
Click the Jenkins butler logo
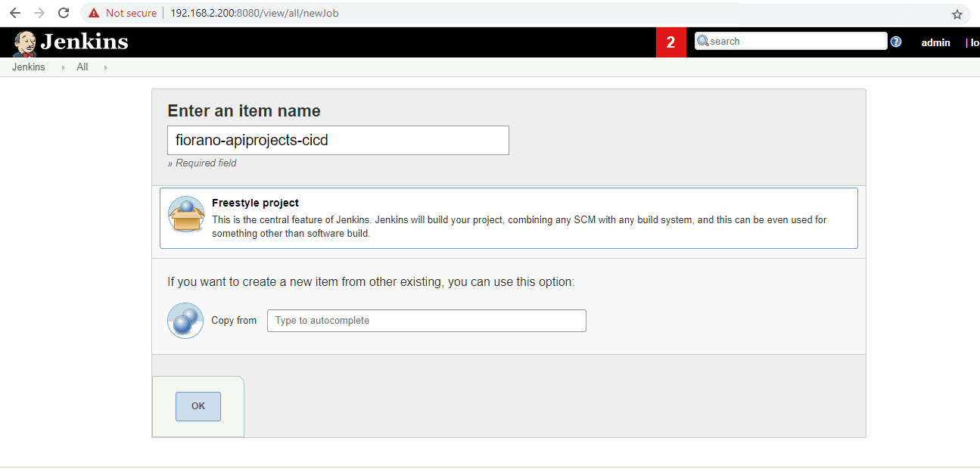click(24, 43)
